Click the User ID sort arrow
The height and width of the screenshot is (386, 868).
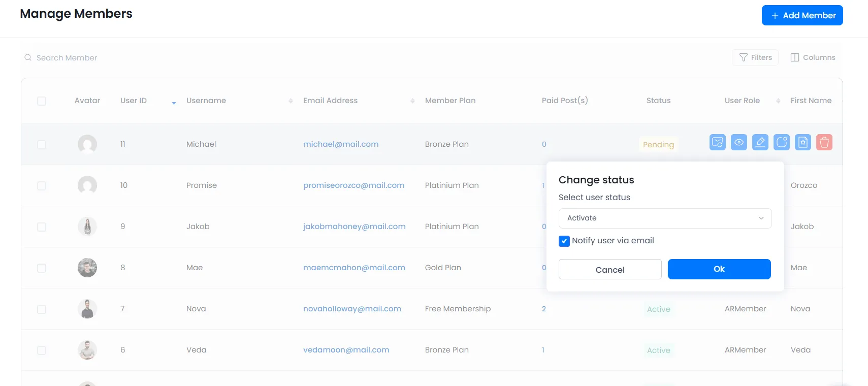pyautogui.click(x=174, y=102)
